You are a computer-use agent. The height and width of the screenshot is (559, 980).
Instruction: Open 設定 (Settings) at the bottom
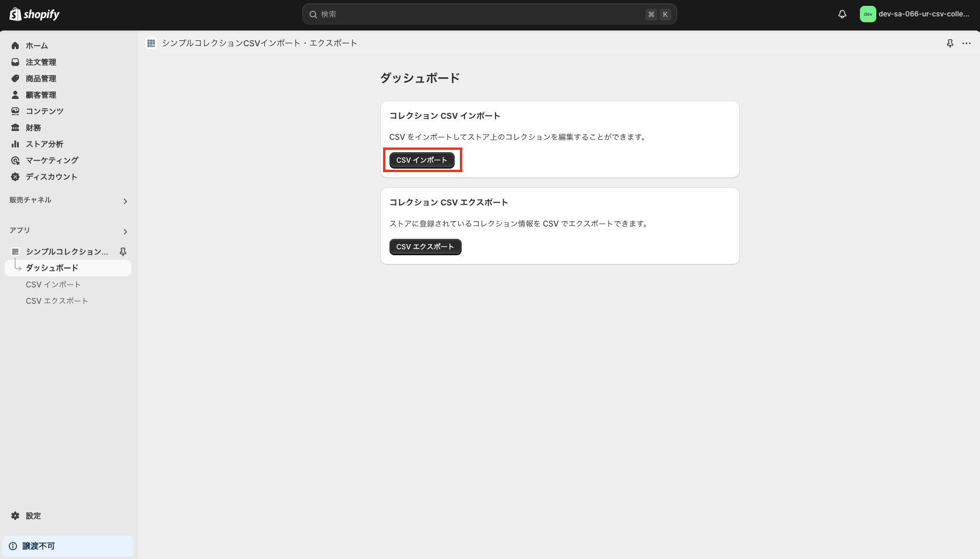click(33, 516)
